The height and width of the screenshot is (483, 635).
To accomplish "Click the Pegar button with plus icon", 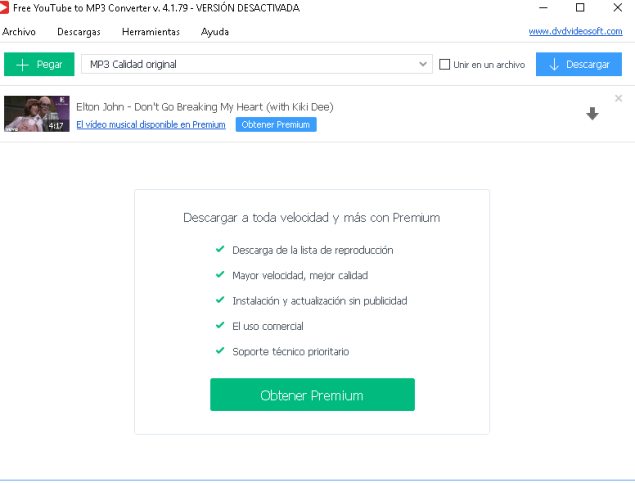I will tap(39, 64).
